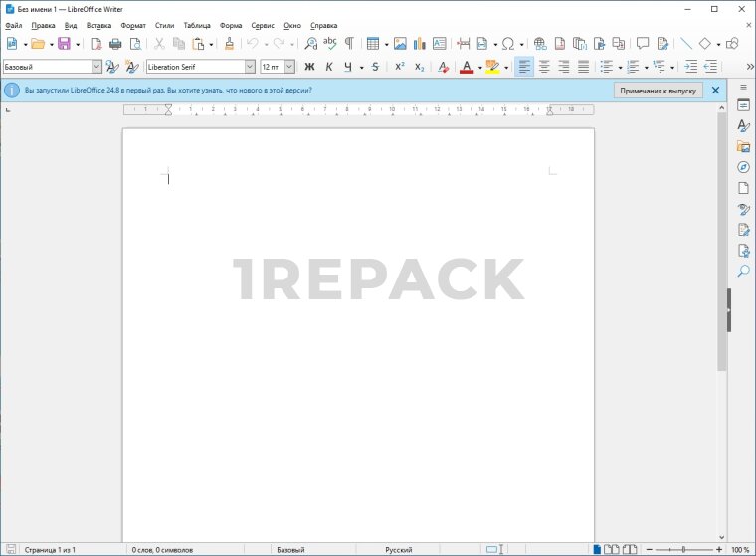Click the Print icon in toolbar
Image resolution: width=756 pixels, height=556 pixels.
pos(115,44)
